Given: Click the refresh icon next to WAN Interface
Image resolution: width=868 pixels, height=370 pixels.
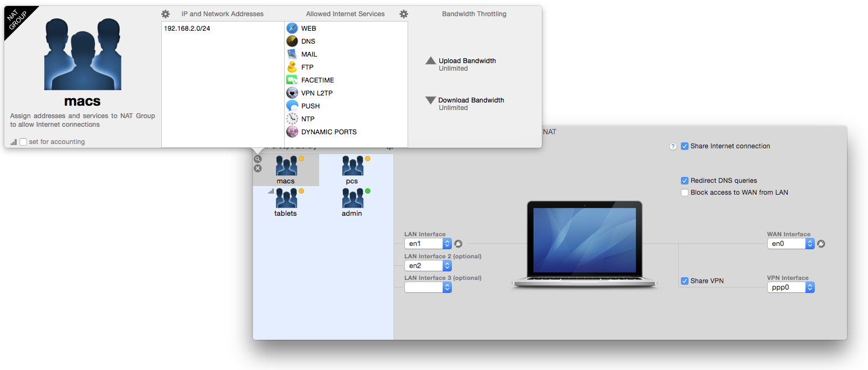Looking at the screenshot, I should 821,244.
